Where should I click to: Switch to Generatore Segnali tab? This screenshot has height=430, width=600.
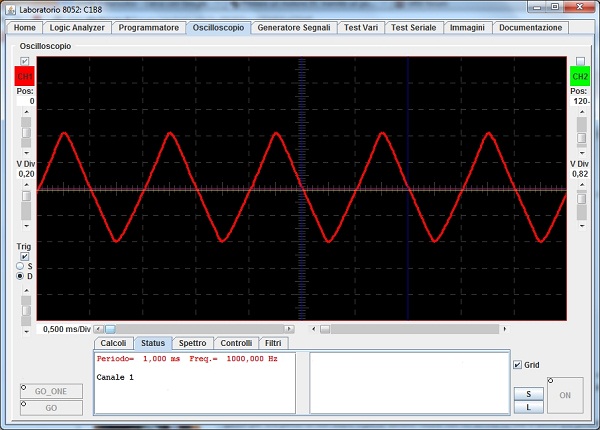point(294,27)
